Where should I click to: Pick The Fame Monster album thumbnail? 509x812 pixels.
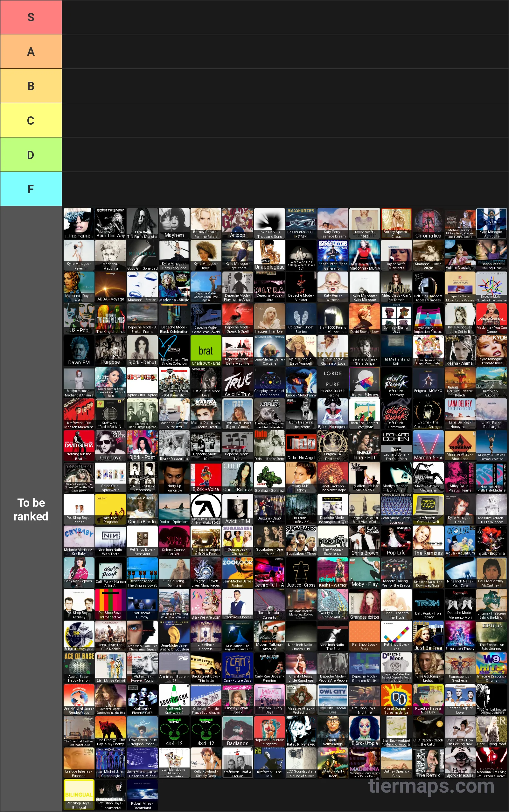point(143,224)
